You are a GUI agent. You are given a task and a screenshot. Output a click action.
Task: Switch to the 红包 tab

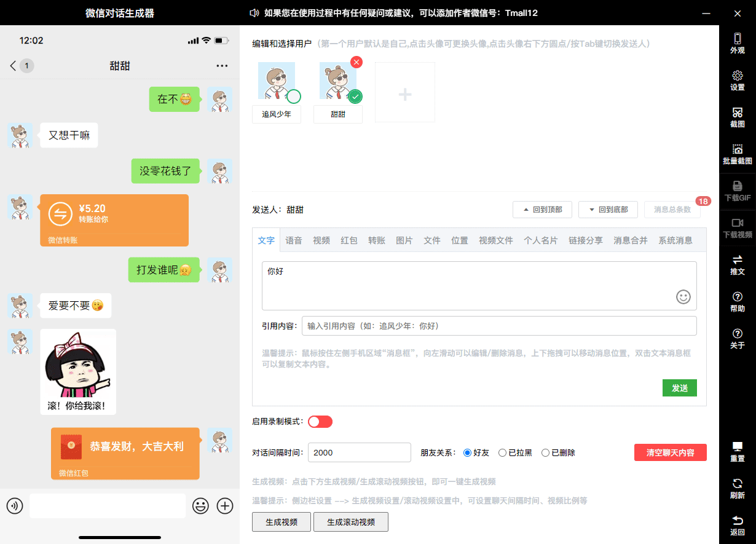[x=349, y=240]
